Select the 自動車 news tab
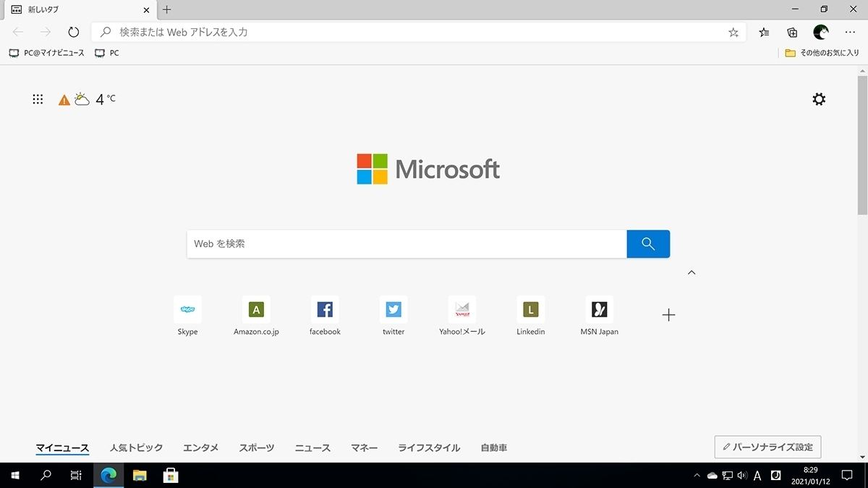The height and width of the screenshot is (488, 868). pyautogui.click(x=493, y=448)
